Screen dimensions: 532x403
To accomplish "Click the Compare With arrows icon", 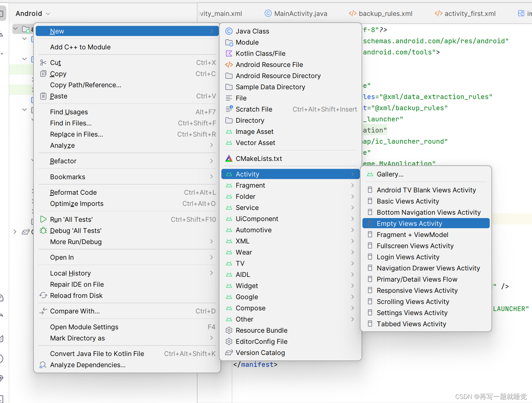I will 43,311.
